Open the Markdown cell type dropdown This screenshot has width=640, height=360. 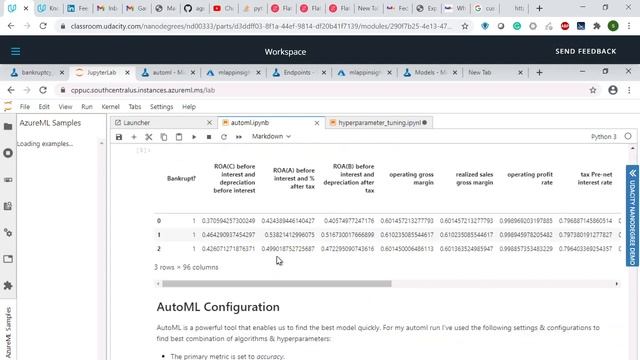tap(271, 136)
